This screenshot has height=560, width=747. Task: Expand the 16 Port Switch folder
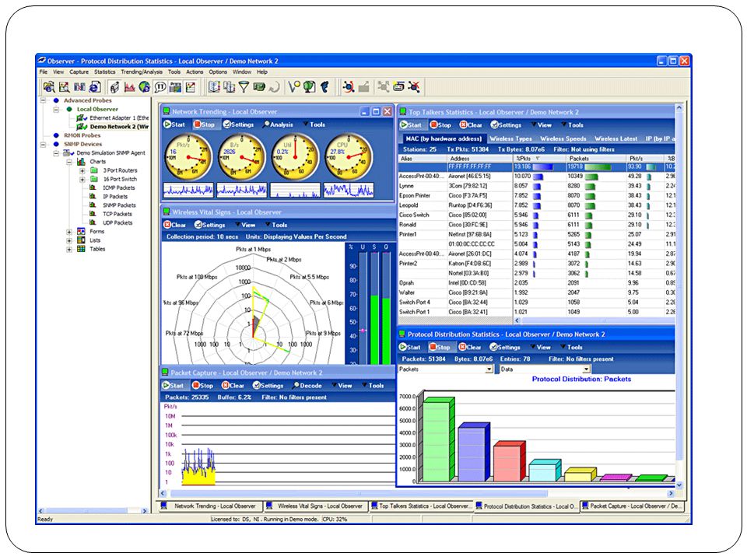82,180
